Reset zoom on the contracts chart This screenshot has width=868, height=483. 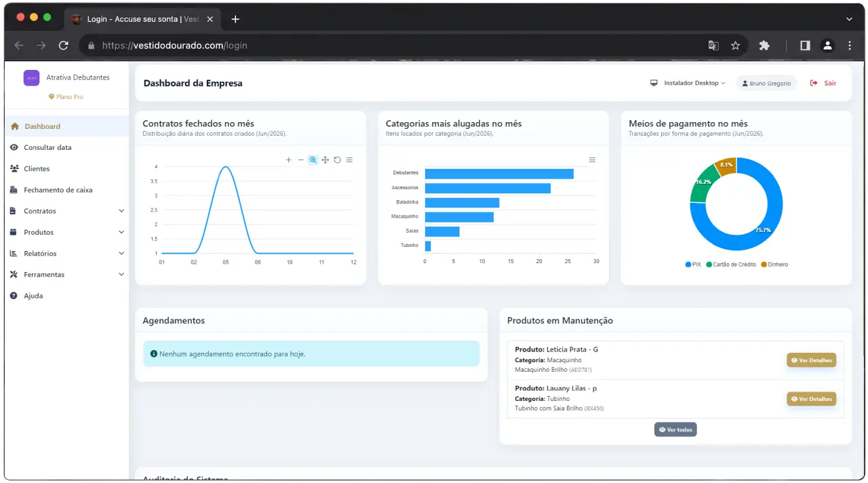338,160
